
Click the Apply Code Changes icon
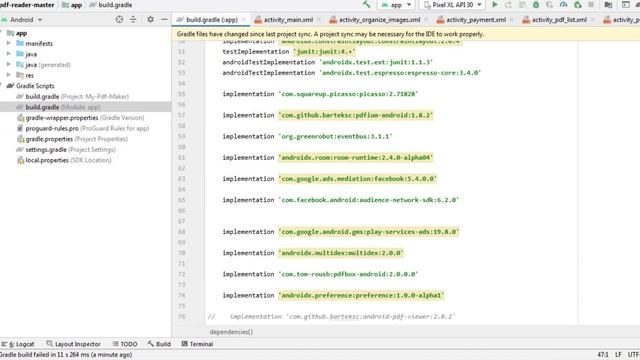click(522, 5)
